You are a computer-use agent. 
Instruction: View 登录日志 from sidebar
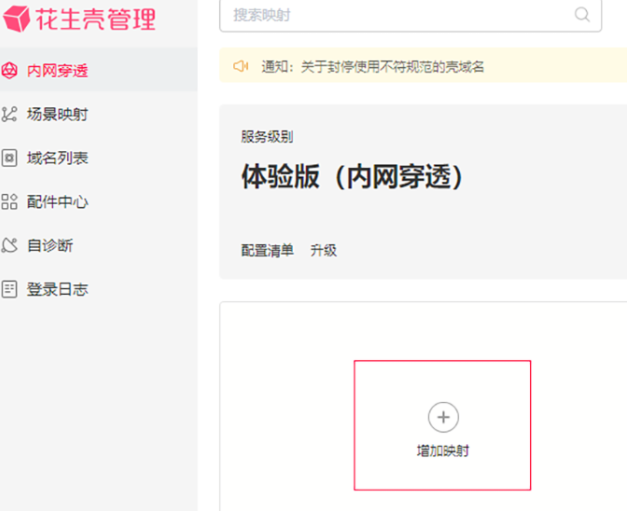click(x=98, y=289)
